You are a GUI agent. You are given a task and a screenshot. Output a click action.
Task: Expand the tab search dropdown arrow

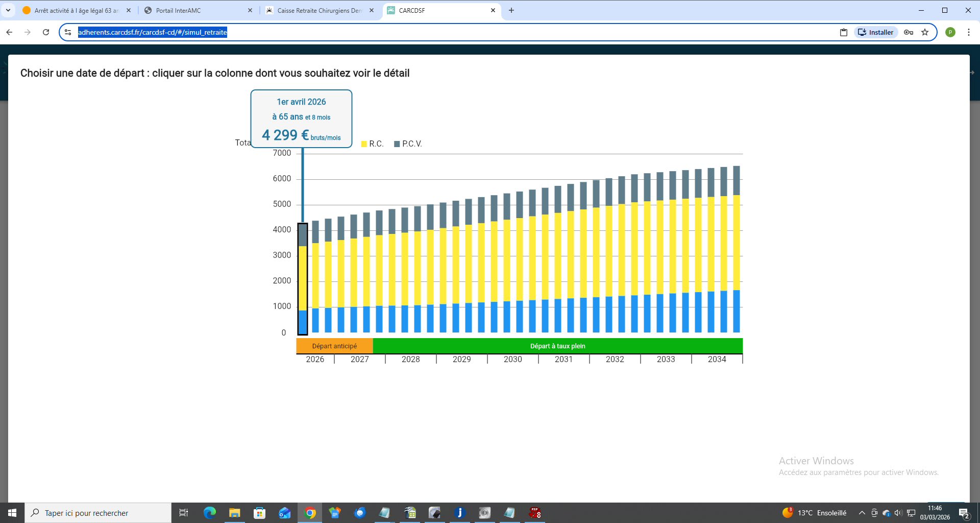[8, 10]
